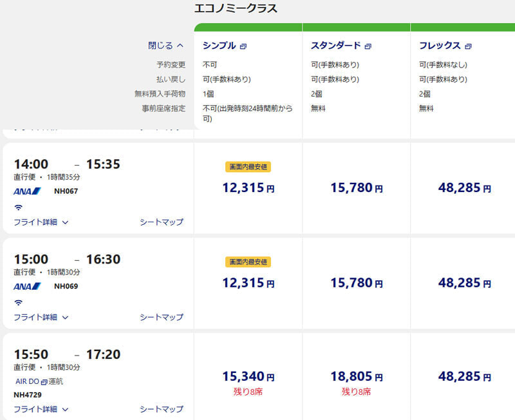The height and width of the screenshot is (420, 515).
Task: Collapse the fare comparison with 閉じる
Action: [x=165, y=45]
